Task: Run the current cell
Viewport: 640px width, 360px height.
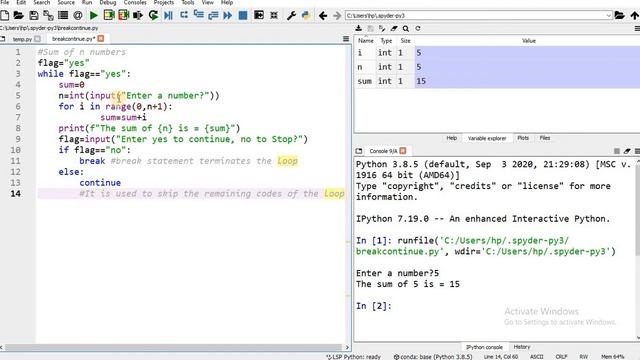Action: 109,16
